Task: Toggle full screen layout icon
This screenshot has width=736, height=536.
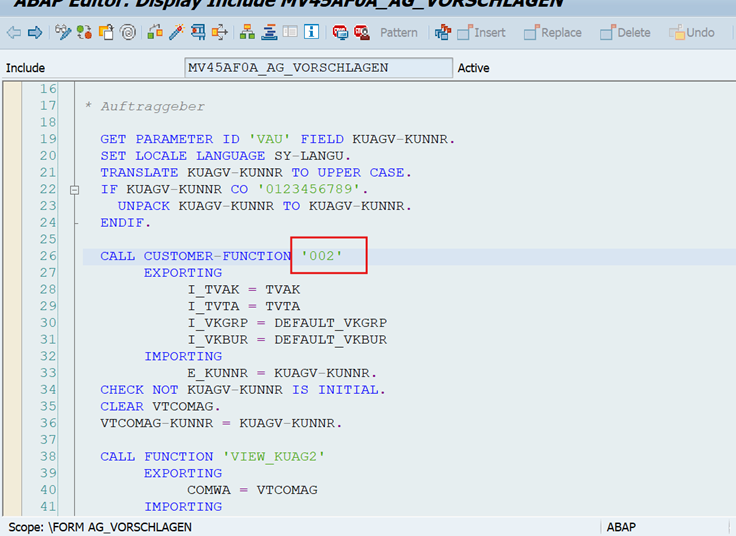Action: tap(290, 32)
